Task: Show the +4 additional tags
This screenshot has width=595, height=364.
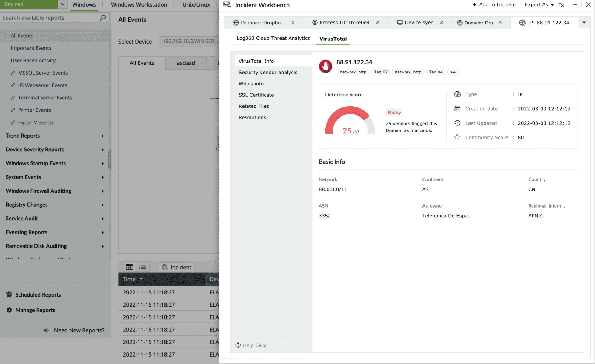Action: click(453, 72)
